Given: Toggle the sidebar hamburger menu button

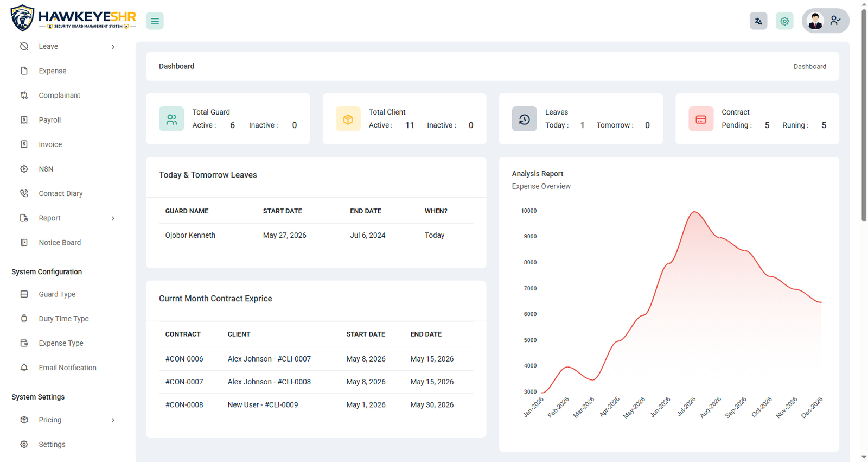Looking at the screenshot, I should click(x=155, y=21).
